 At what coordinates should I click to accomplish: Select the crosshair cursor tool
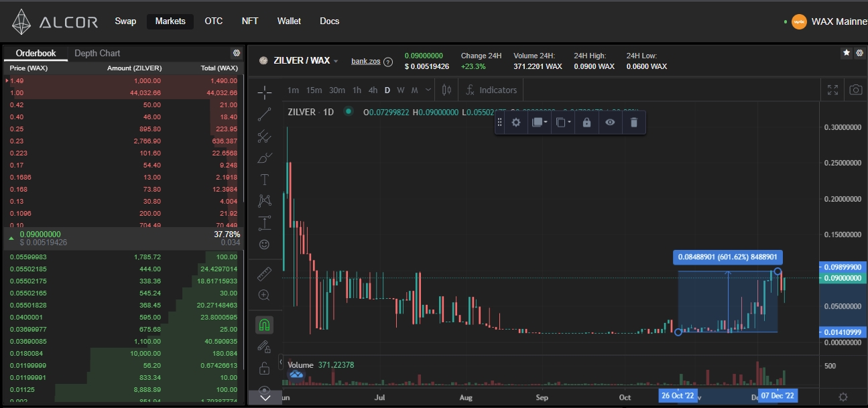click(265, 92)
